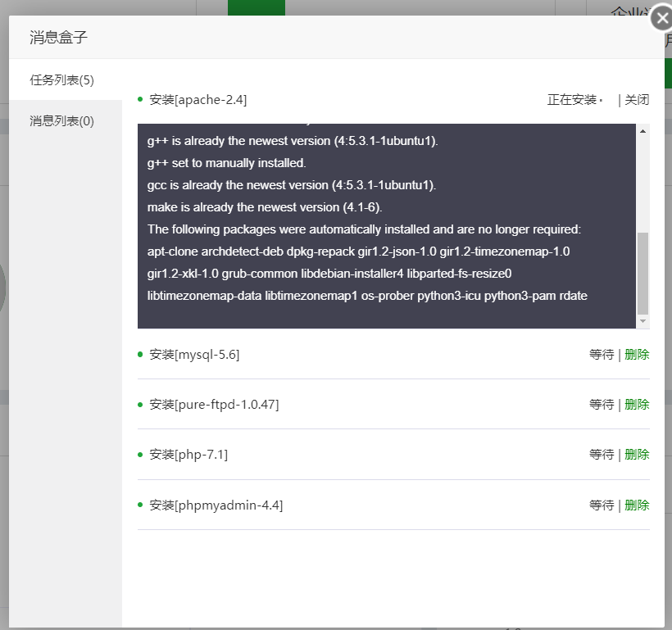Remove the php-7.1 task via 删除
This screenshot has height=630, width=672.
[637, 455]
